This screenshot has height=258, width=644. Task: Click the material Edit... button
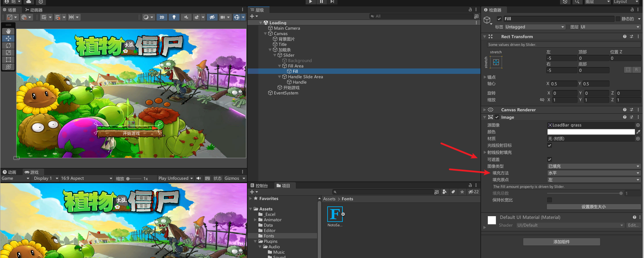pos(633,225)
